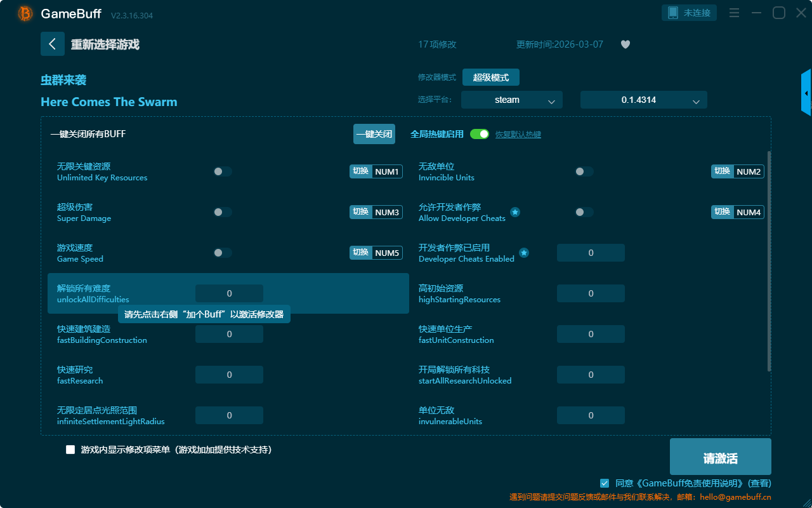
Task: Click the vertical scrollbar of cheat list
Action: 769,260
